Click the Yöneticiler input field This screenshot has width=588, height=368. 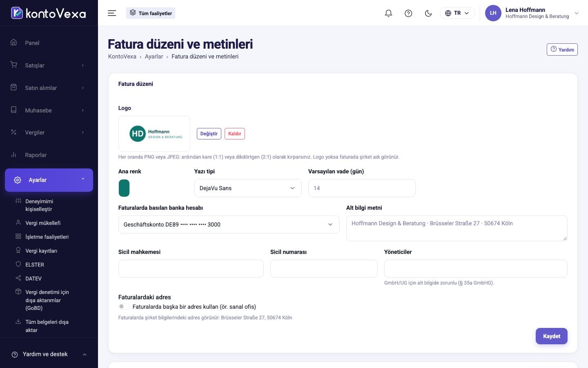(476, 269)
